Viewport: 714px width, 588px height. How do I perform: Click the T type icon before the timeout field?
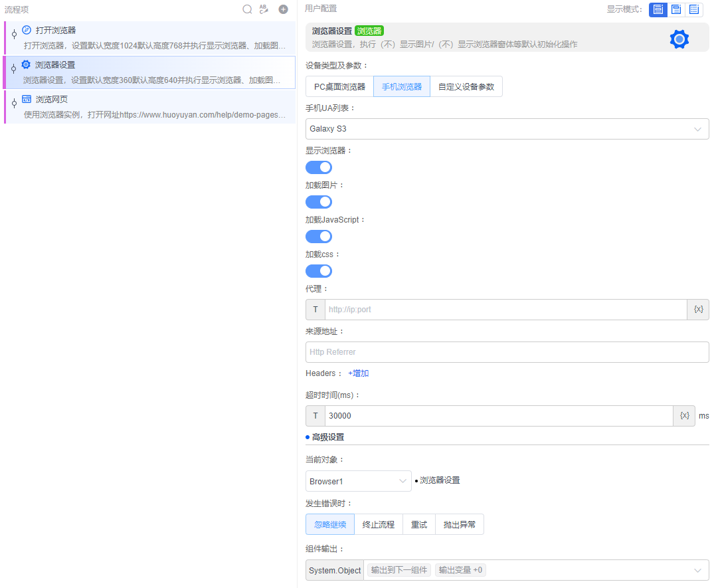pyautogui.click(x=315, y=415)
